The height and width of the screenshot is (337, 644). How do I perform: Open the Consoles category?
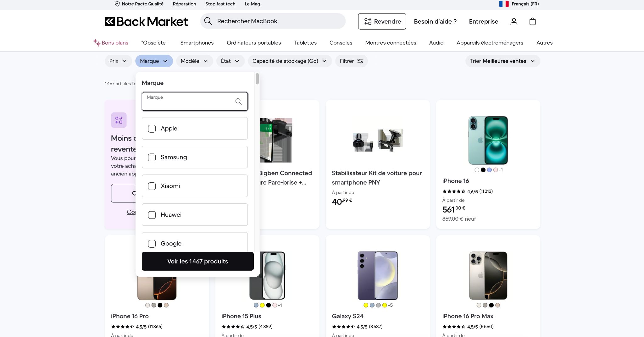click(x=341, y=43)
